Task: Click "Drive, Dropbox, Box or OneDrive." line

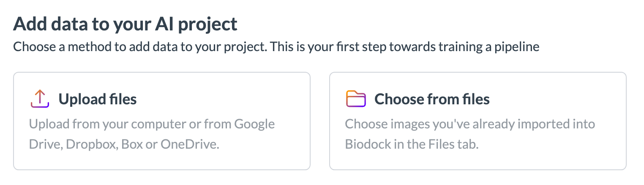Action: tap(125, 144)
